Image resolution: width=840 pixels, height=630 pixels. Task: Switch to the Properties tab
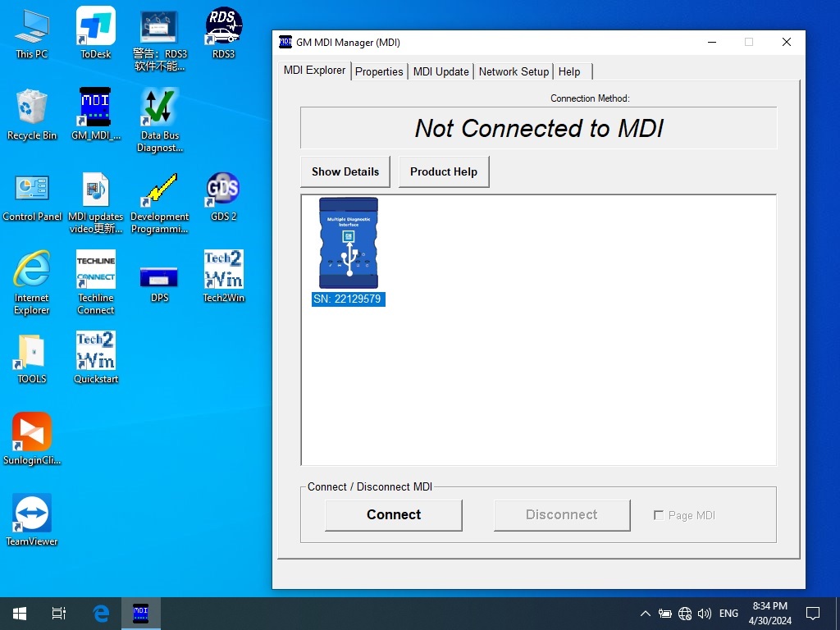[379, 71]
